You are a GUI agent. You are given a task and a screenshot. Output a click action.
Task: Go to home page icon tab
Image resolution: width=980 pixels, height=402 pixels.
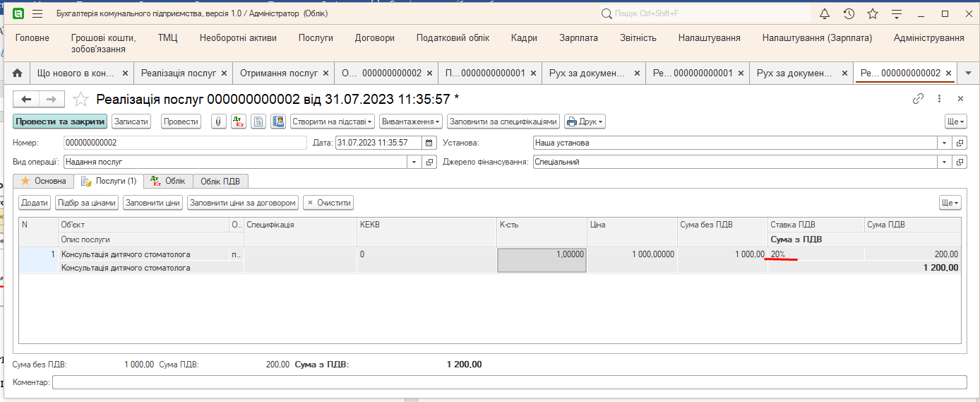pyautogui.click(x=18, y=73)
